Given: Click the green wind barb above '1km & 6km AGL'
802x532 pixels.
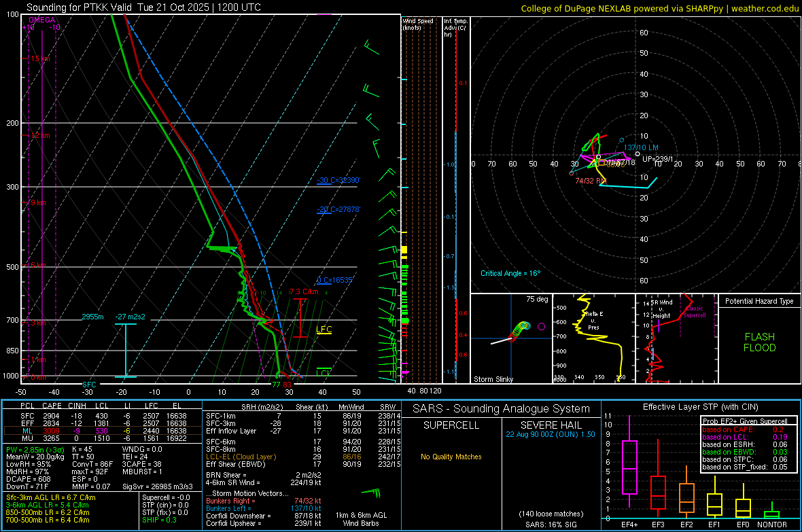Looking at the screenshot, I should (371, 493).
